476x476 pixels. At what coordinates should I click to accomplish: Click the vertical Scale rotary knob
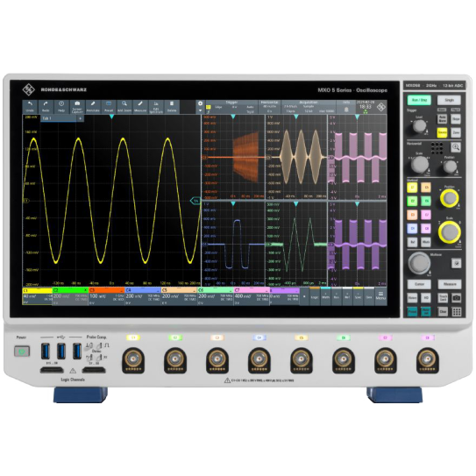(450, 232)
